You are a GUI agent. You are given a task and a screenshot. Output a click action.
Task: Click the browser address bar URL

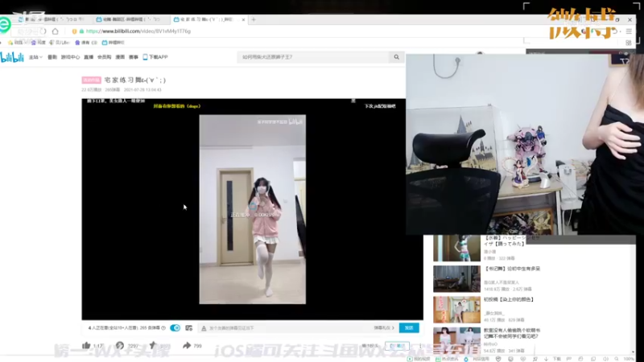pos(138,31)
